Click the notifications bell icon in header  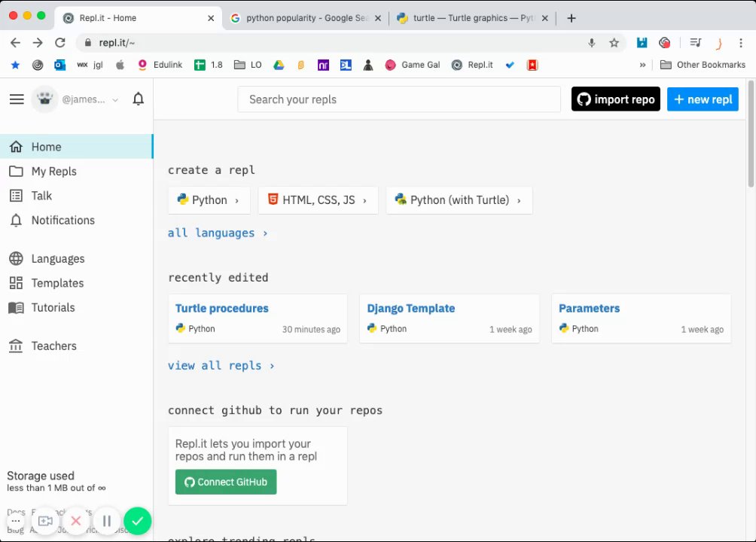coord(138,99)
